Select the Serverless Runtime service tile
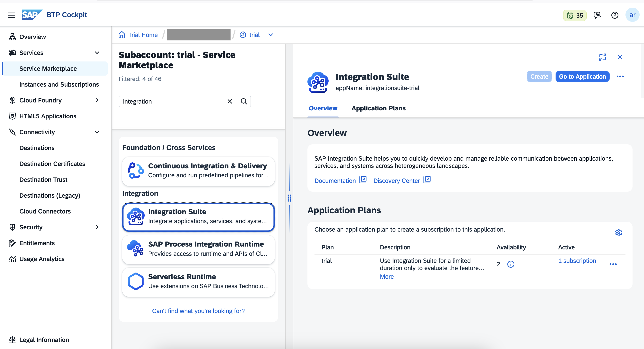The image size is (644, 349). 198,282
